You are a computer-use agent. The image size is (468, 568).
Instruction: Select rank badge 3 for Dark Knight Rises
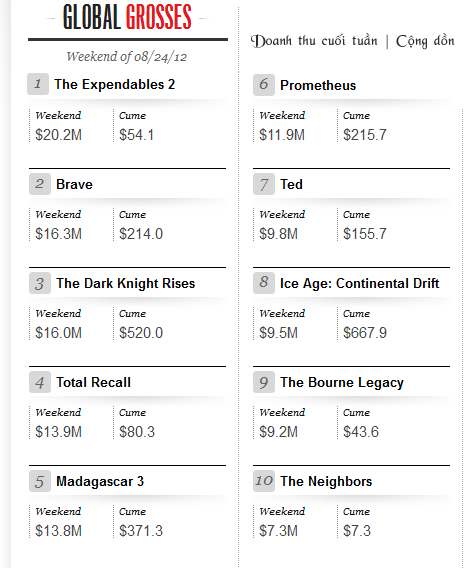point(40,283)
